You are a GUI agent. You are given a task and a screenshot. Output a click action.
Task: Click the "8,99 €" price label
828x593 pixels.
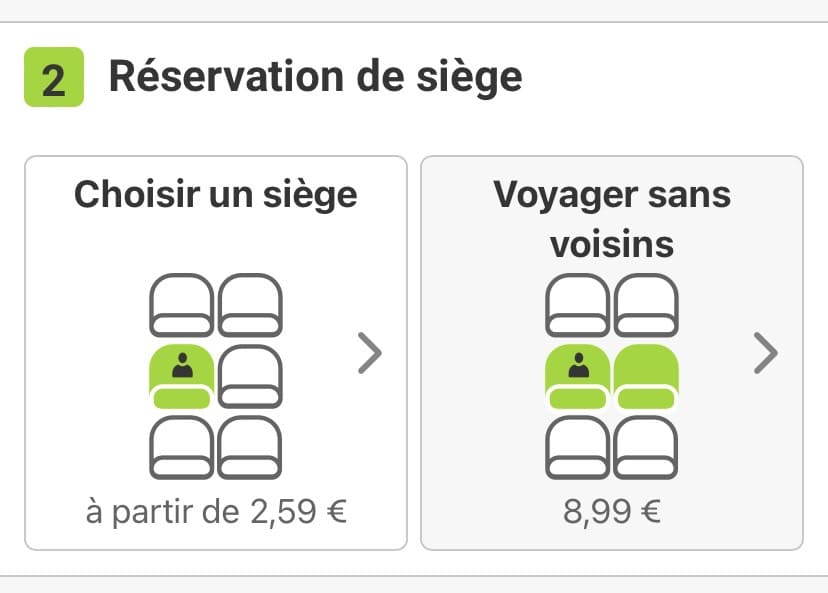pyautogui.click(x=612, y=511)
